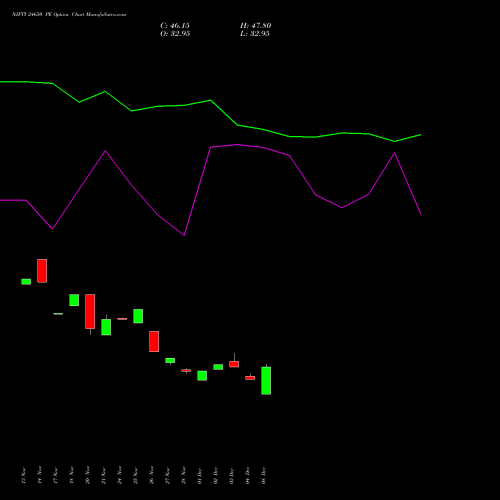Select the 25 Nov date label
The height and width of the screenshot is (500, 500).
click(136, 475)
